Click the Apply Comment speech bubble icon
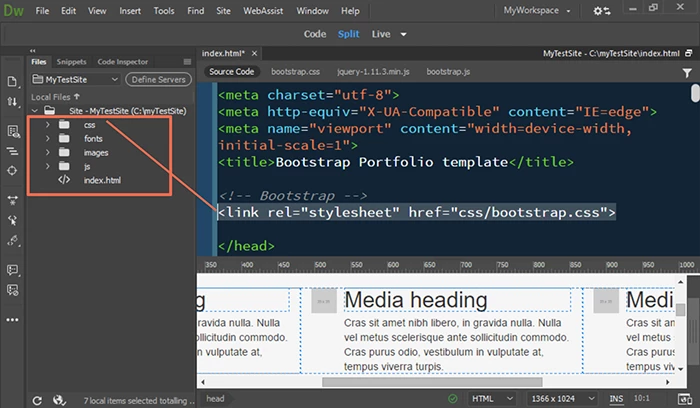Viewport: 700px width, 408px height. coord(12,270)
